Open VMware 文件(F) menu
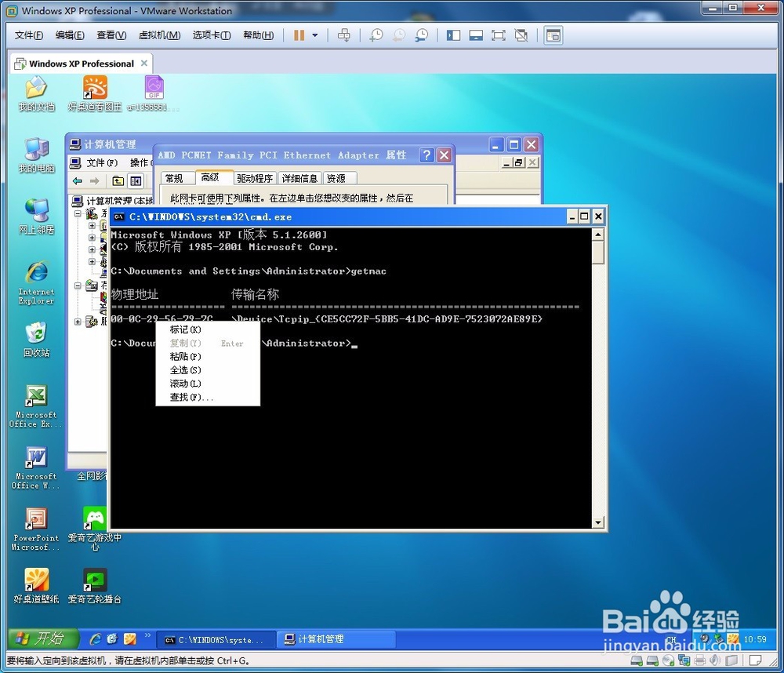This screenshot has height=673, width=784. 28,35
